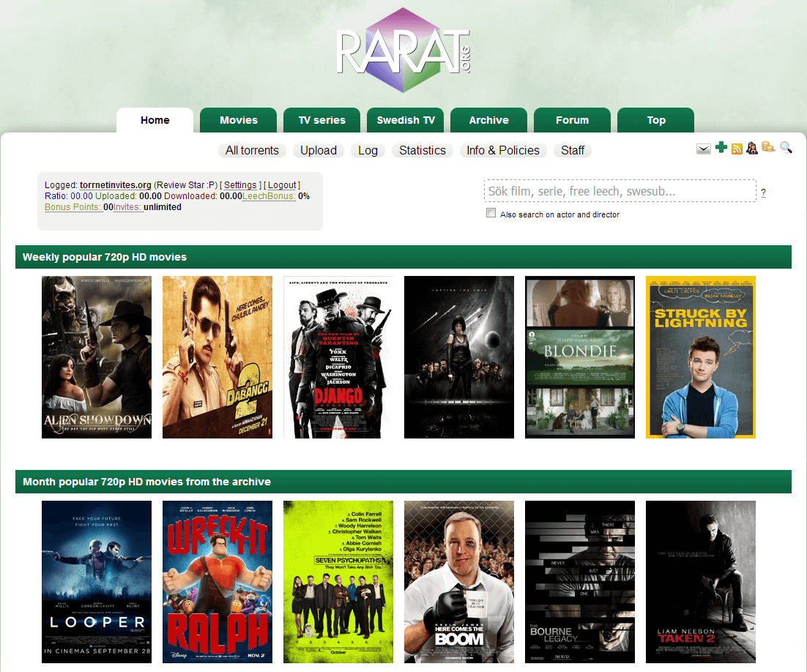Open the orange RSS feed icon
The image size is (807, 672).
pos(737,149)
